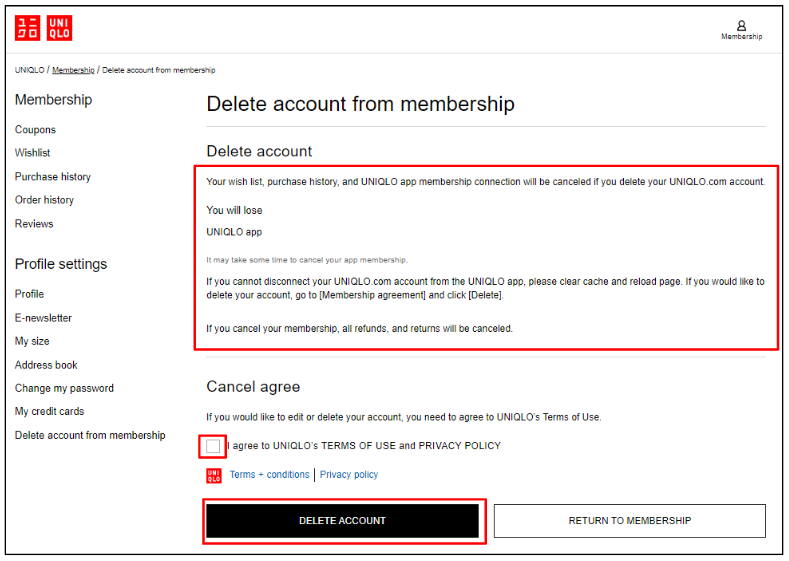The height and width of the screenshot is (561, 789).
Task: Open the Privacy policy link
Action: click(x=349, y=475)
